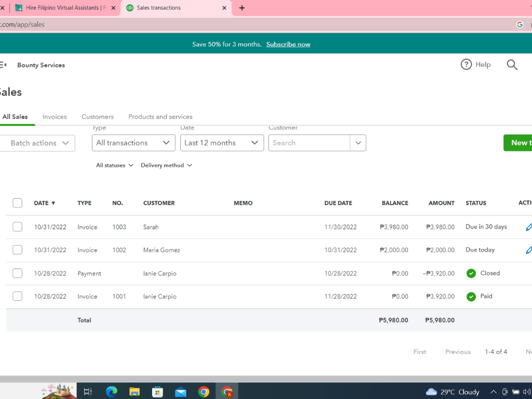Click the Due today status text

click(x=480, y=250)
